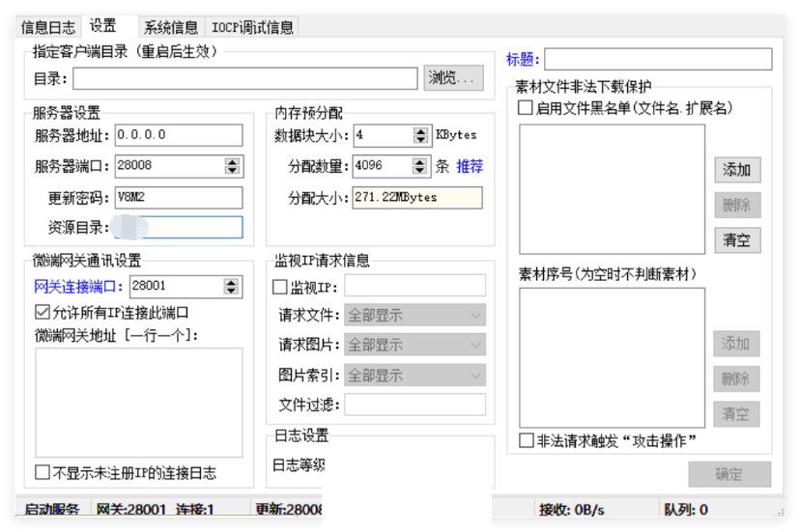800x532 pixels.
Task: Decrease 数据块大小 with down arrow
Action: point(420,140)
